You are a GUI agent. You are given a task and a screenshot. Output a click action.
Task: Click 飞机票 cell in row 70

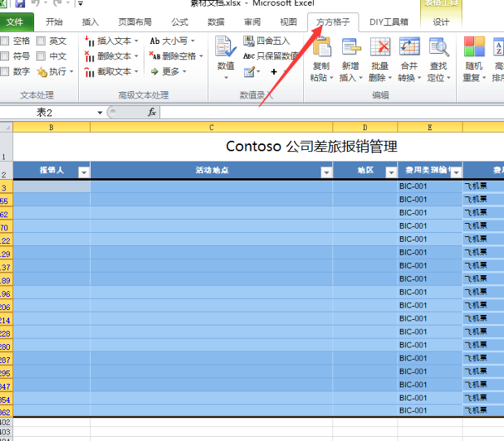[x=483, y=226]
